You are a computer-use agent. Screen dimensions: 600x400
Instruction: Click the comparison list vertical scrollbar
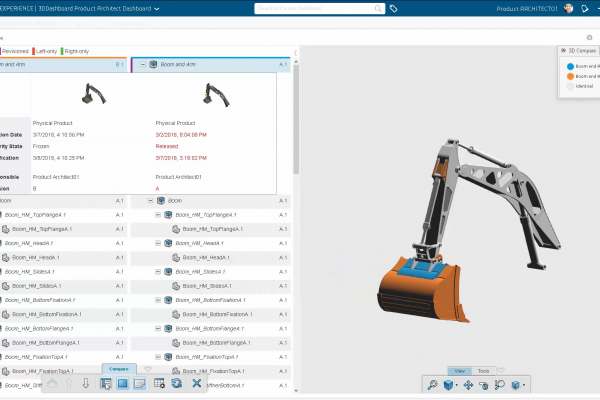tap(296, 119)
